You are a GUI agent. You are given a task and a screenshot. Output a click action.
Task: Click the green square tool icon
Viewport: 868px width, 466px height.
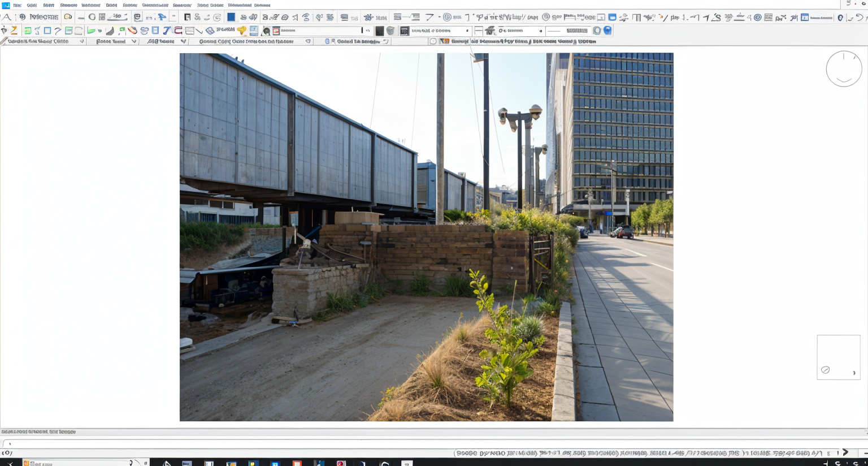[27, 31]
